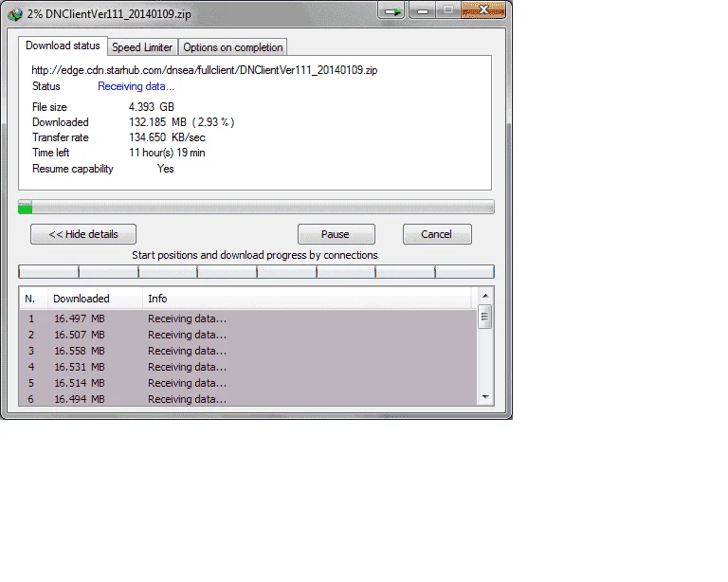Click the Info column header

point(307,299)
